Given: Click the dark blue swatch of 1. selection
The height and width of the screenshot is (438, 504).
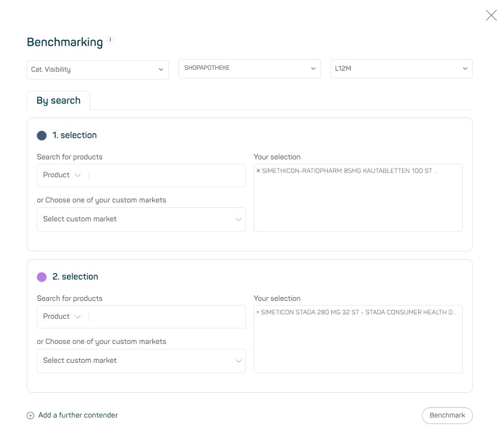Looking at the screenshot, I should tap(42, 135).
